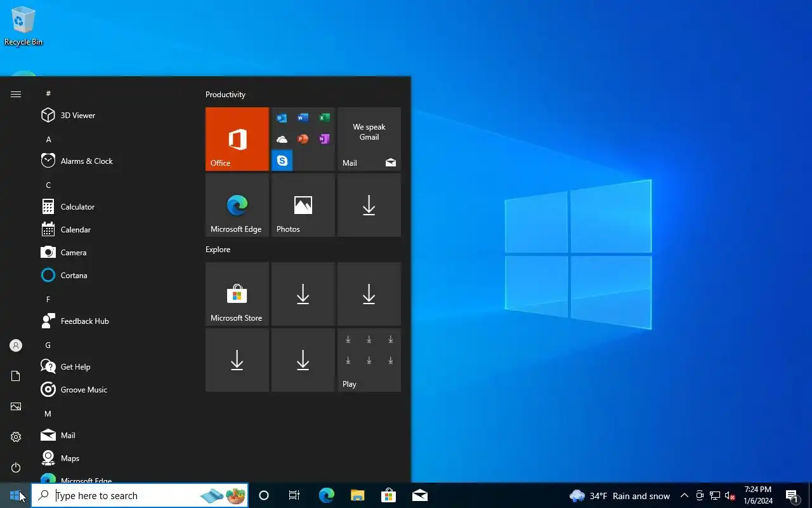Click the Start button on taskbar

point(15,495)
